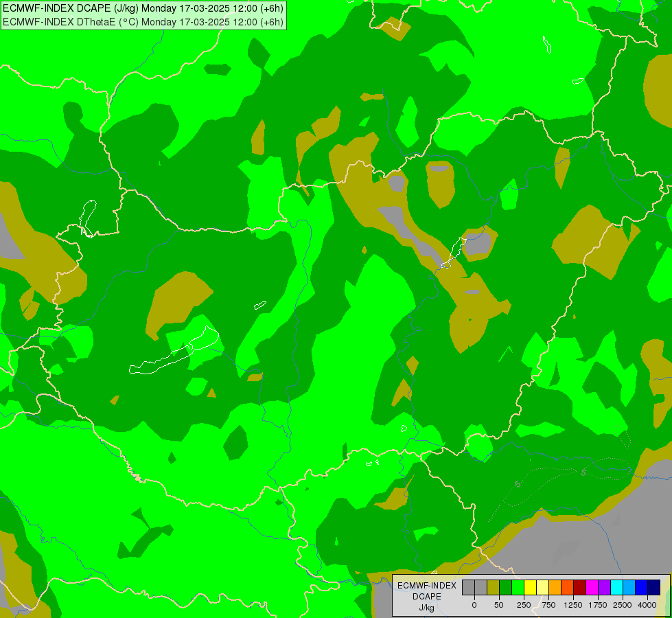Click the pure blue legend swatch
Image resolution: width=672 pixels, height=618 pixels.
tap(642, 587)
